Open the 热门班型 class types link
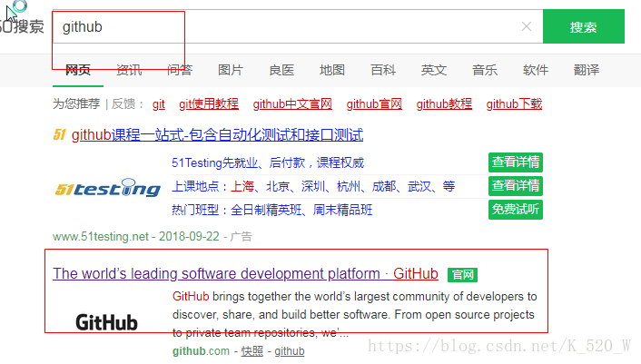This screenshot has width=641, height=364. 271,210
